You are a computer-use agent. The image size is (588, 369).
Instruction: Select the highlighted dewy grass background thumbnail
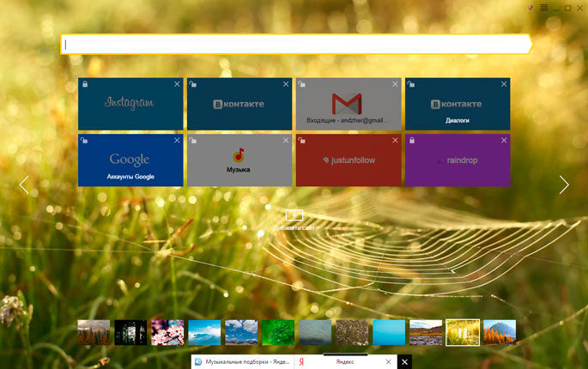[x=463, y=332]
